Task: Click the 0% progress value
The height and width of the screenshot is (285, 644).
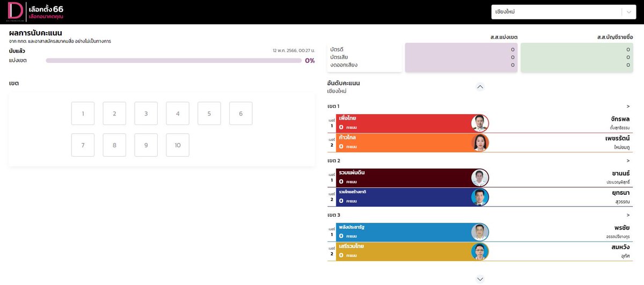Action: [310, 61]
